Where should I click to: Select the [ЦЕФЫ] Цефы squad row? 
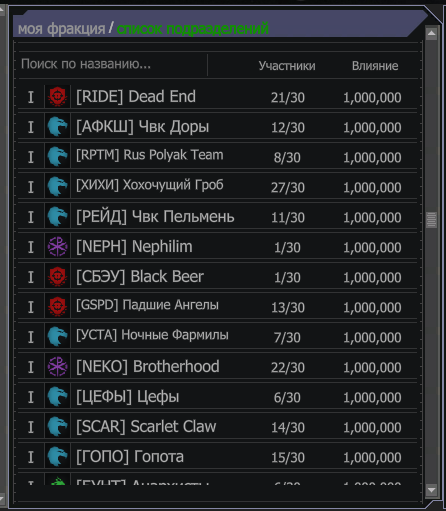217,397
